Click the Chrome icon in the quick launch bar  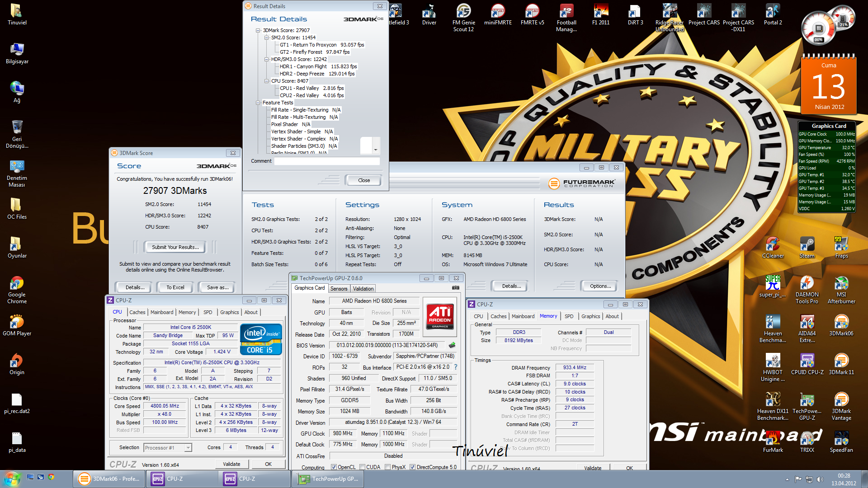point(51,477)
